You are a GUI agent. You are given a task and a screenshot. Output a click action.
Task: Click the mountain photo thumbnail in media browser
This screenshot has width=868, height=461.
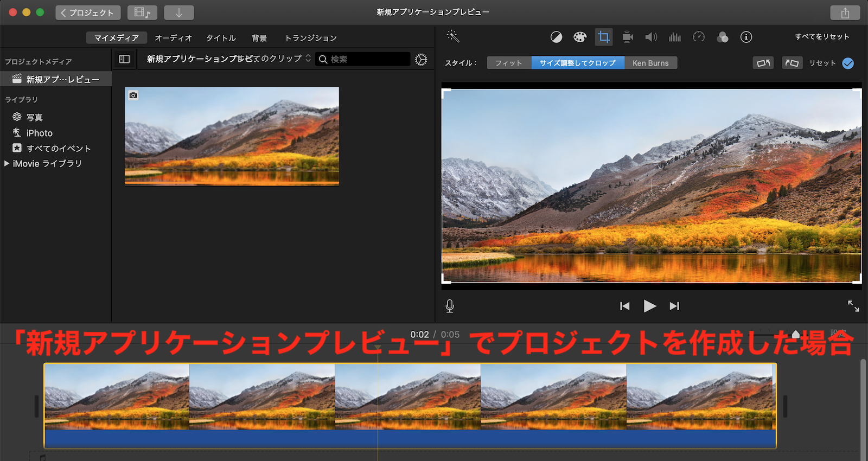[x=232, y=136]
